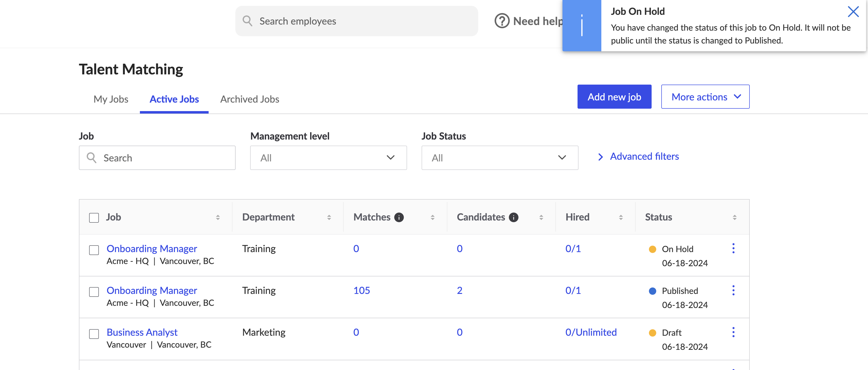Click the Talent Matching heading
The height and width of the screenshot is (370, 868).
(x=131, y=69)
